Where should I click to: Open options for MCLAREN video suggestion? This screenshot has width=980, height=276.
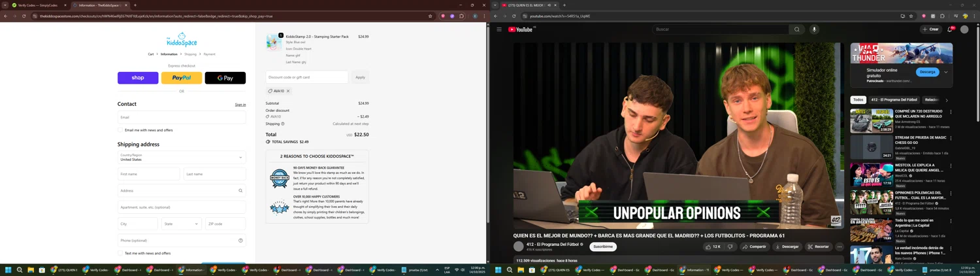[951, 112]
